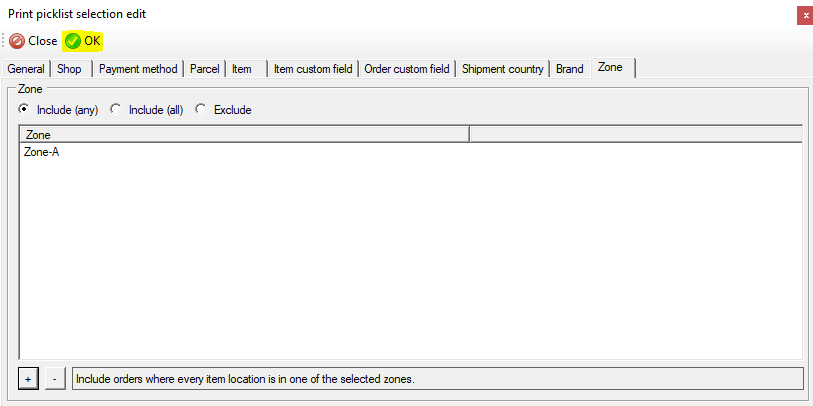Close the dialog with the red X
813x406 pixels.
click(x=804, y=15)
